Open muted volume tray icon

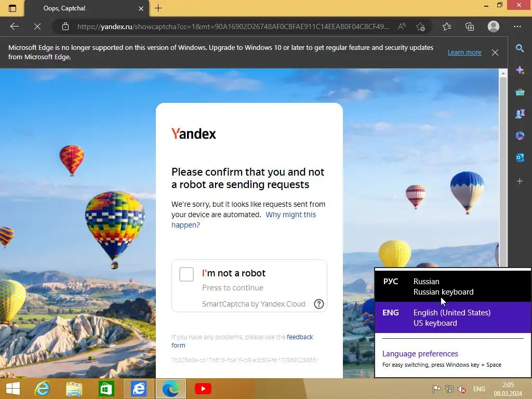click(462, 389)
